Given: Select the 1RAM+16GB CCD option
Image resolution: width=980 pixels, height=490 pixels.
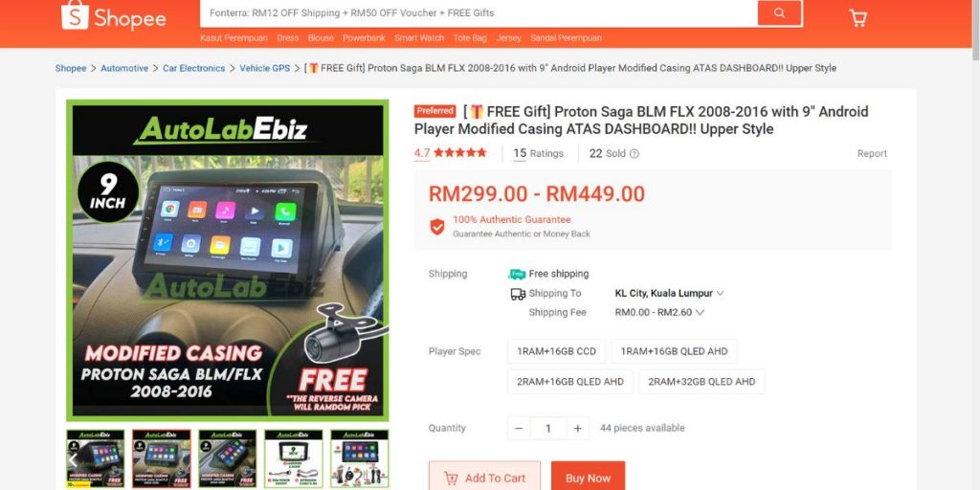Looking at the screenshot, I should [x=556, y=351].
